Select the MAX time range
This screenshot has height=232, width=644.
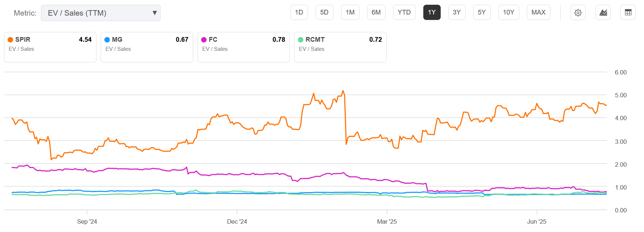pyautogui.click(x=539, y=12)
